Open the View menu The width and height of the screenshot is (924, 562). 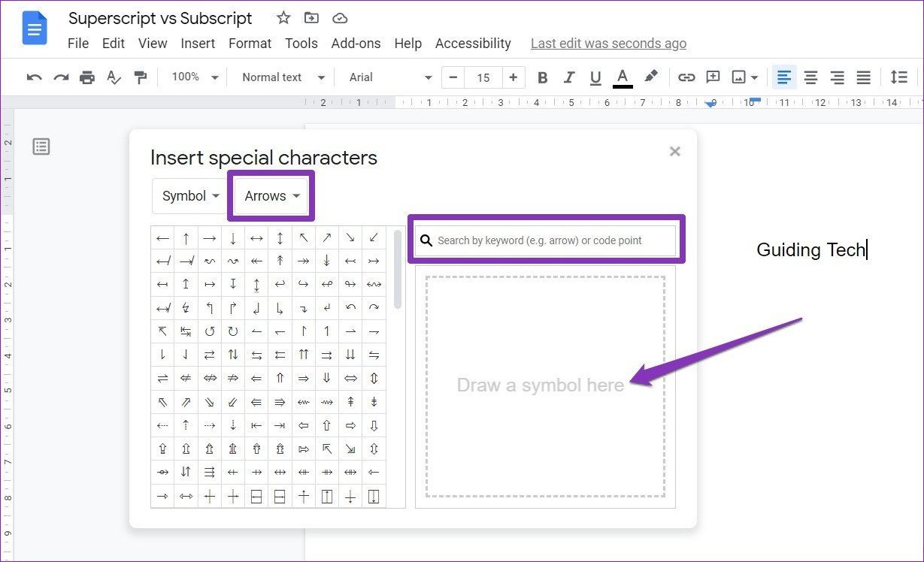click(x=153, y=44)
